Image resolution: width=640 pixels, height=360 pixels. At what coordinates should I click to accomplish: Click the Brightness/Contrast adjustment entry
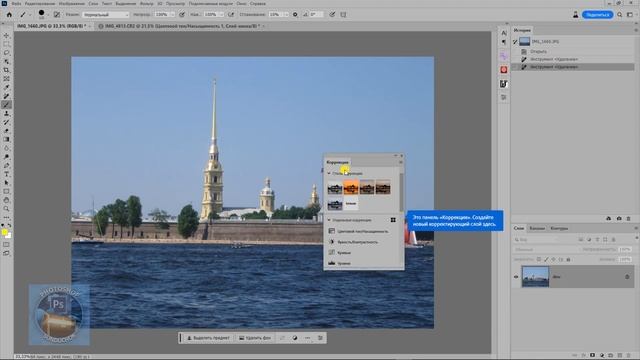click(x=359, y=242)
